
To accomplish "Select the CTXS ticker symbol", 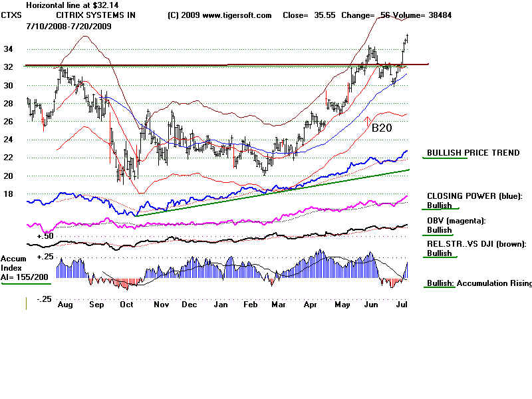I will [x=11, y=15].
